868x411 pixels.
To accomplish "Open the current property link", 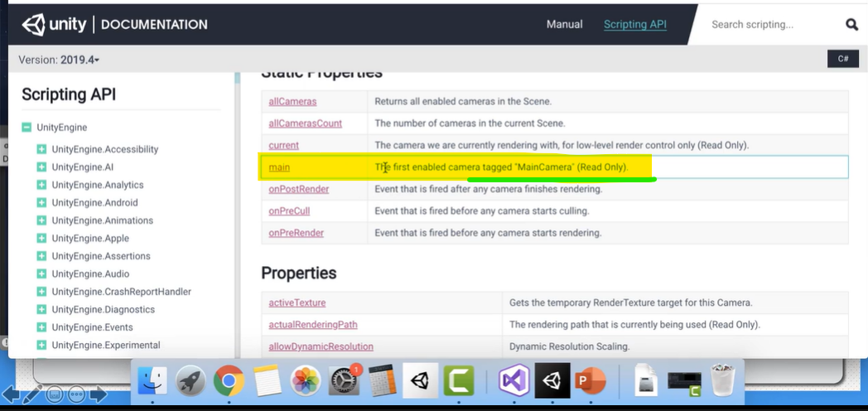I will (283, 145).
